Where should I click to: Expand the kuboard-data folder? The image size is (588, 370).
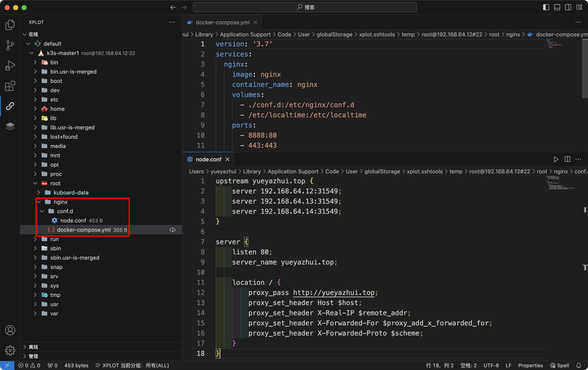coord(38,193)
